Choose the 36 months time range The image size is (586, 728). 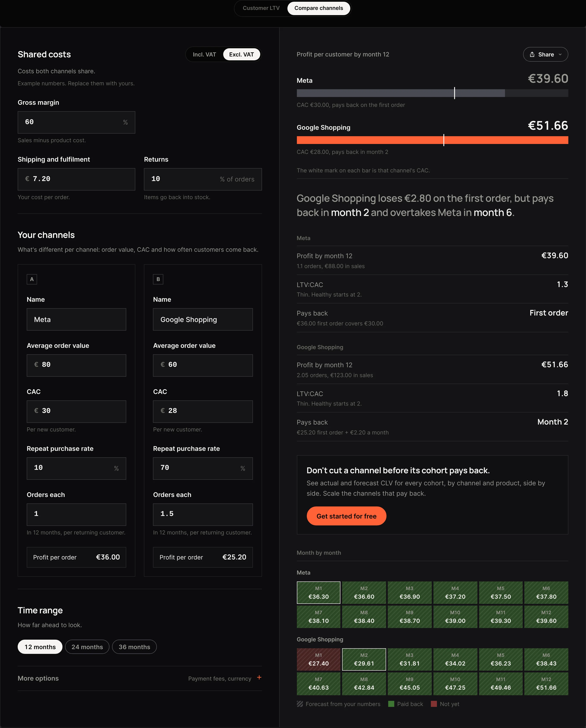(x=134, y=647)
